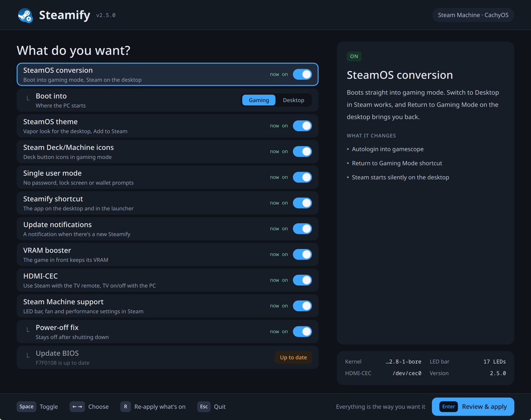Viewport: 531px width, 420px height.
Task: Click the kernel value '…2.8-1-bore'
Action: 404,362
